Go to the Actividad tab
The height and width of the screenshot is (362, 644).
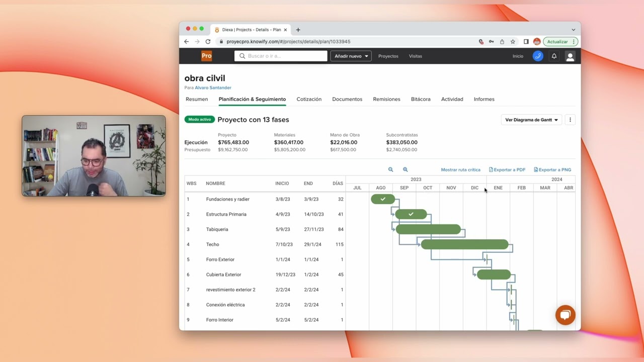pyautogui.click(x=452, y=99)
